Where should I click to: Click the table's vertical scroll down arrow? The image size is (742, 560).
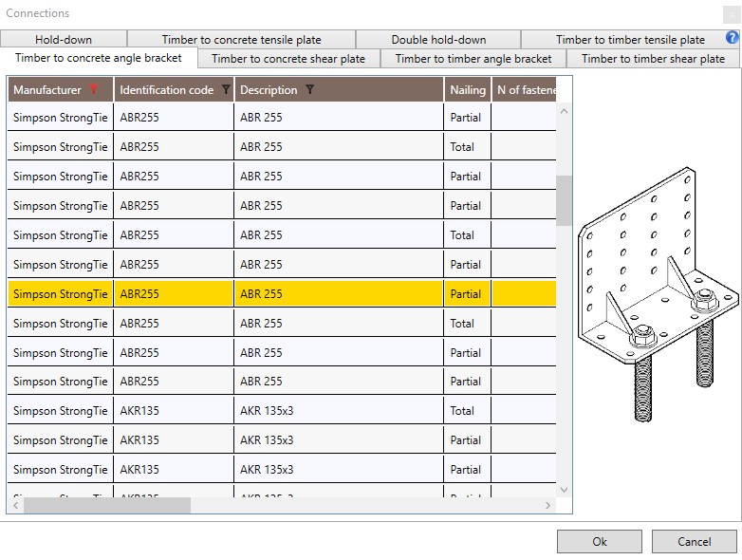(564, 490)
